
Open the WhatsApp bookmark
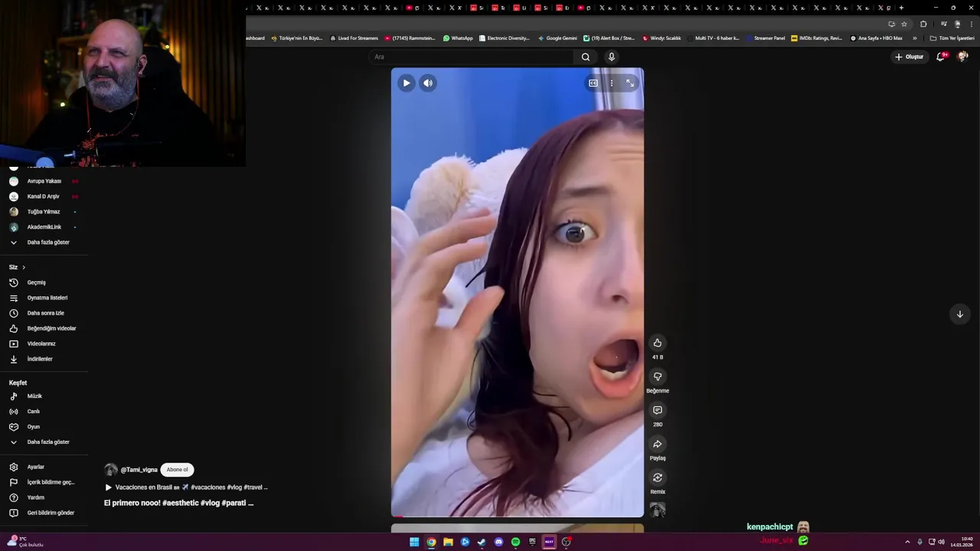click(458, 38)
